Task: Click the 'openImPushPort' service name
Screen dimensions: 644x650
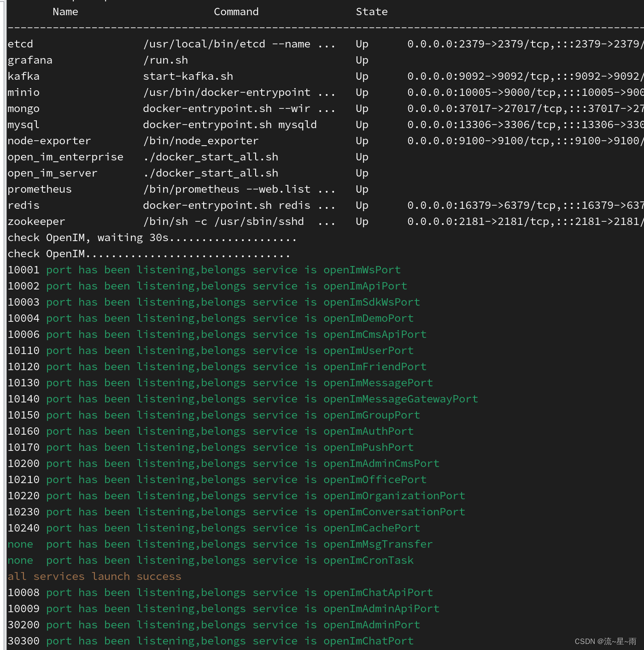Action: click(x=369, y=447)
